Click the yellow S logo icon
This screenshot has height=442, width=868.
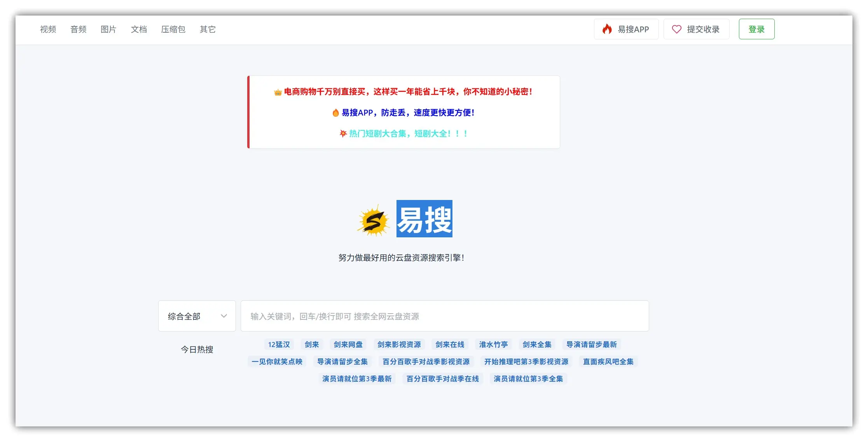pyautogui.click(x=374, y=221)
